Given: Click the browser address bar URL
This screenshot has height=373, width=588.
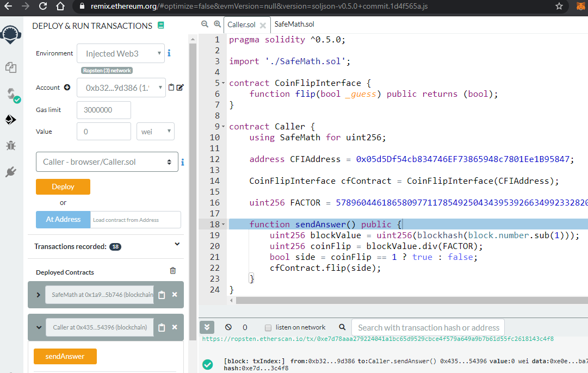Looking at the screenshot, I should pos(259,7).
